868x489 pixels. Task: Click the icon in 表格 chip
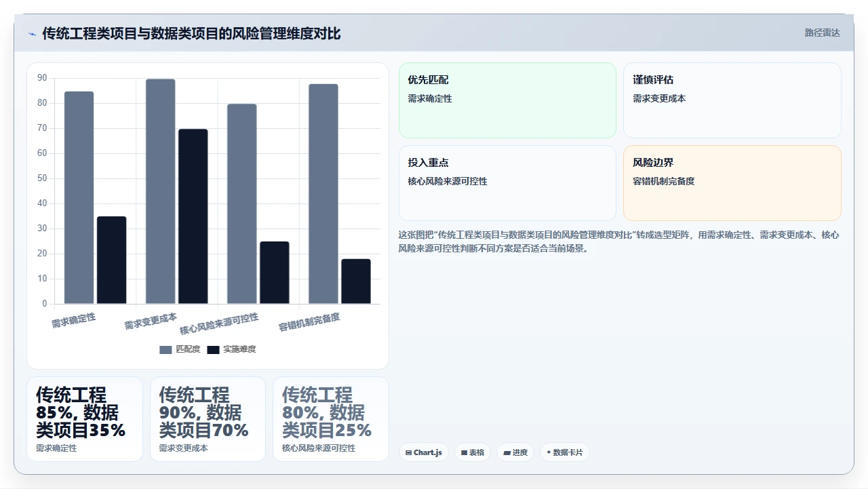464,452
